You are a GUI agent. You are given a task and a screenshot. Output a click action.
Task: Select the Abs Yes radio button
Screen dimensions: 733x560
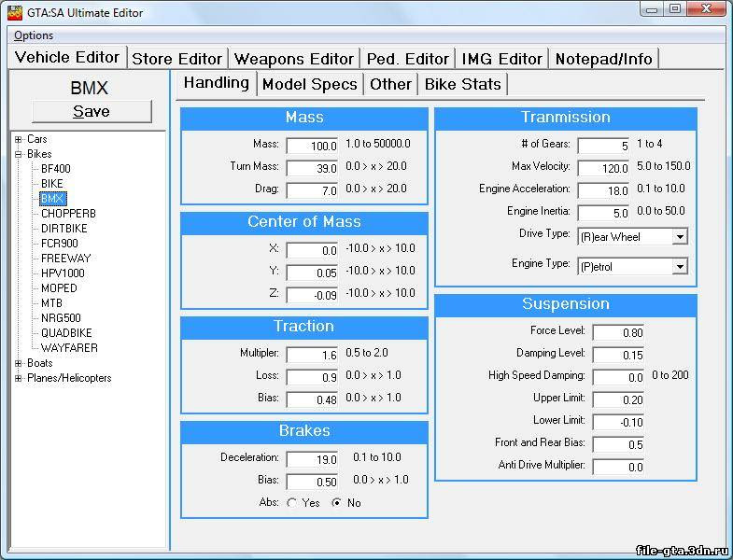click(x=291, y=503)
